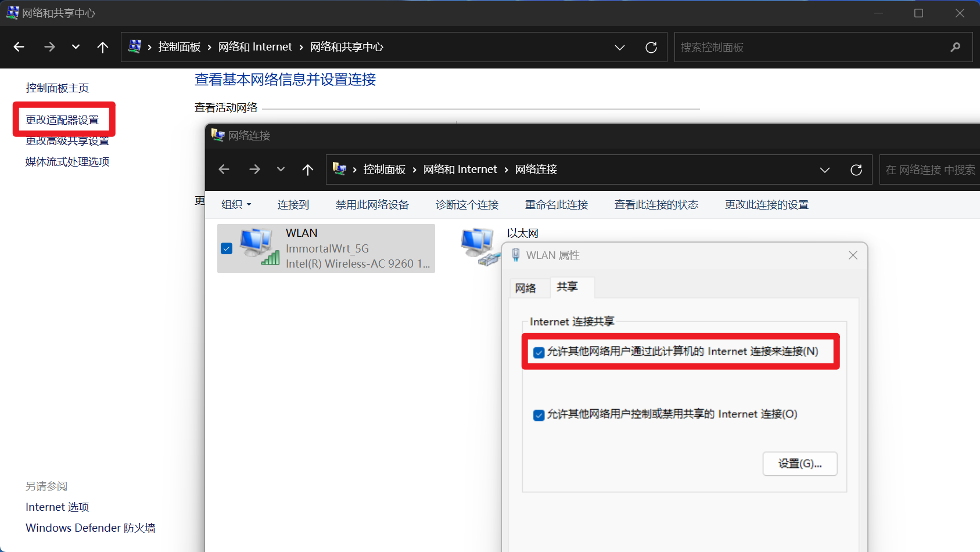Click the forward arrow in the main window
This screenshot has height=552, width=980.
click(49, 47)
